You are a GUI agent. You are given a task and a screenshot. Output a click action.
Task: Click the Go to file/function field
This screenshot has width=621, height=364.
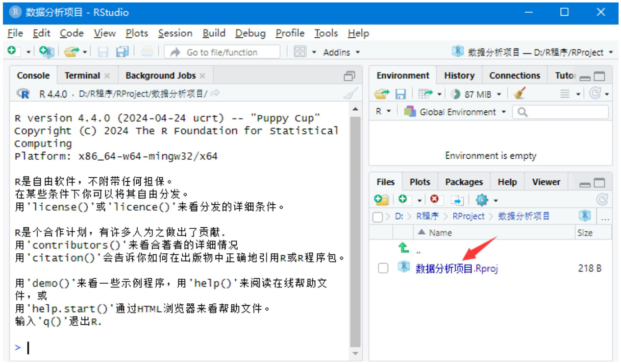[x=222, y=52]
